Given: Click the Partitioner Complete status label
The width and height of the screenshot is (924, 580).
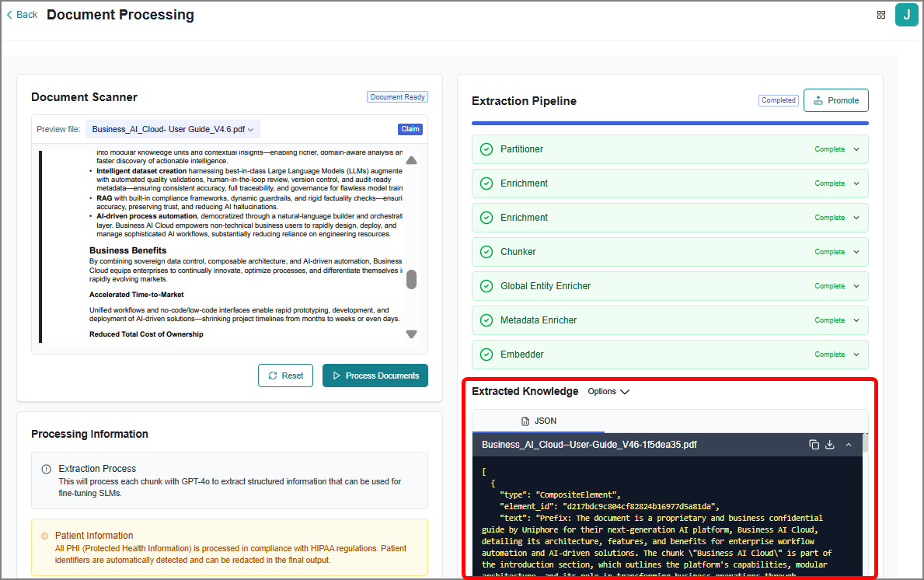Looking at the screenshot, I should coord(829,149).
